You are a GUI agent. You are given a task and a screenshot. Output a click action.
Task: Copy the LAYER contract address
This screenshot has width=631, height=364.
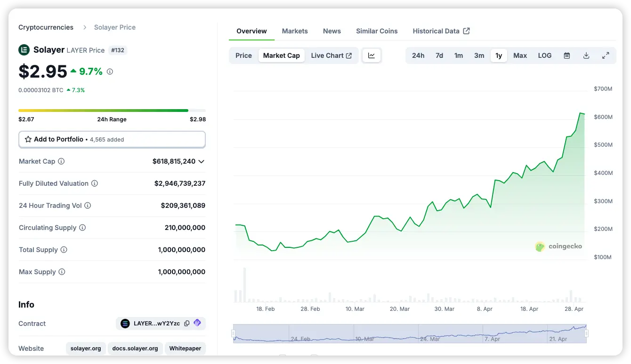click(x=187, y=324)
